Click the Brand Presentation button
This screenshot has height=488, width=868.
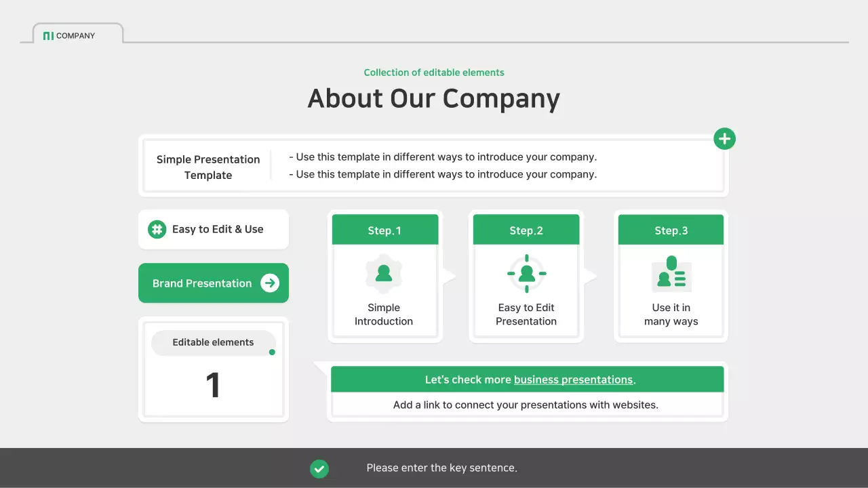pos(201,283)
